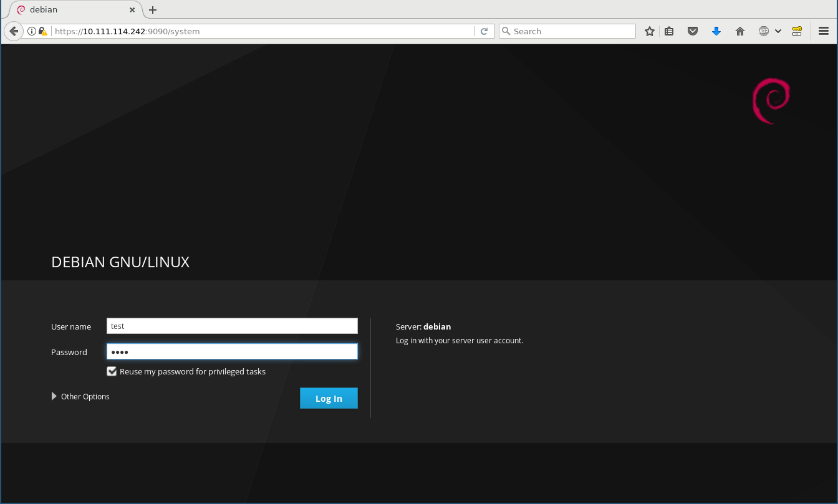This screenshot has width=838, height=504.
Task: Open a new tab with plus button
Action: (153, 10)
